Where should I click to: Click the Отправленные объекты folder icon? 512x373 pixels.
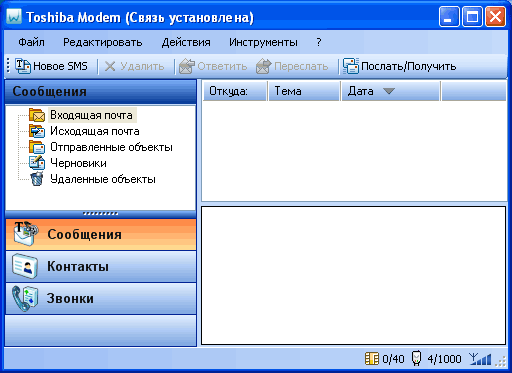click(x=37, y=147)
